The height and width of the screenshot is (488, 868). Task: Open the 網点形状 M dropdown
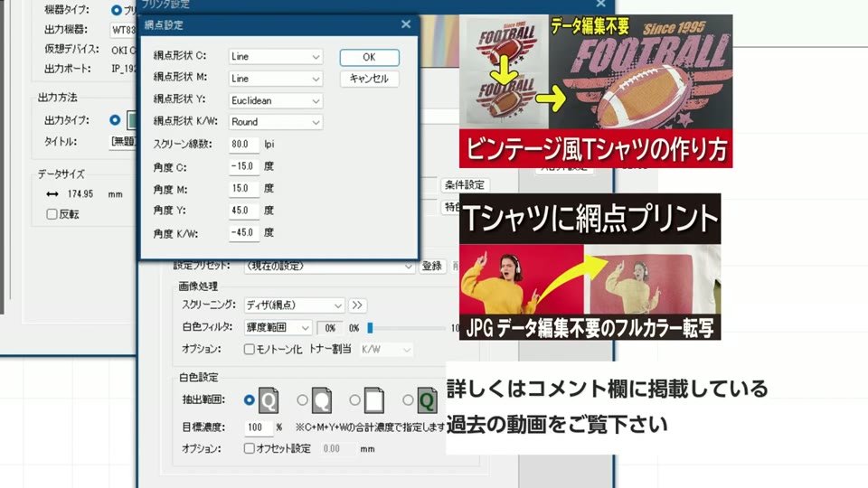point(276,79)
